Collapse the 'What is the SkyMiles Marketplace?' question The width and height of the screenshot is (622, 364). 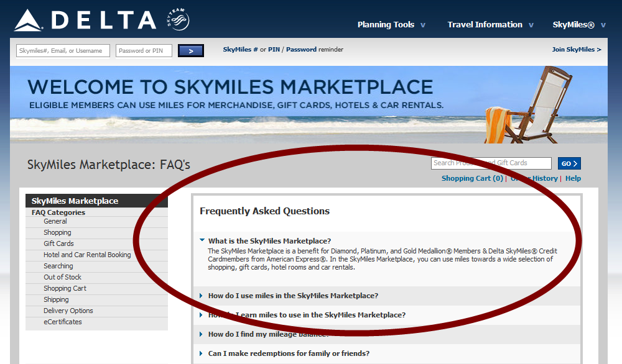tap(269, 241)
